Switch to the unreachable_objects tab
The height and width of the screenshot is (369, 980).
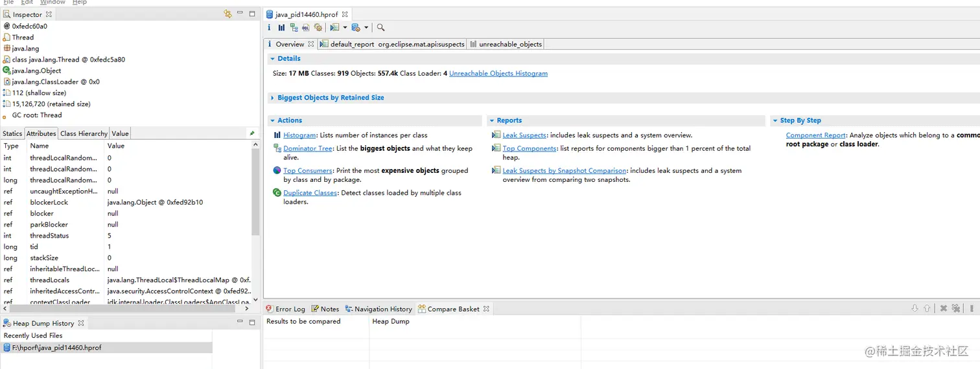tap(507, 44)
